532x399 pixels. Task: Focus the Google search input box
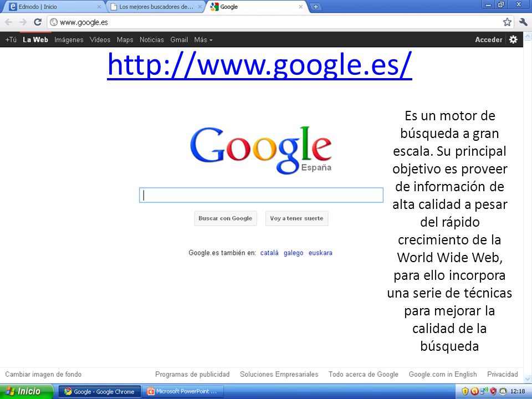click(261, 195)
